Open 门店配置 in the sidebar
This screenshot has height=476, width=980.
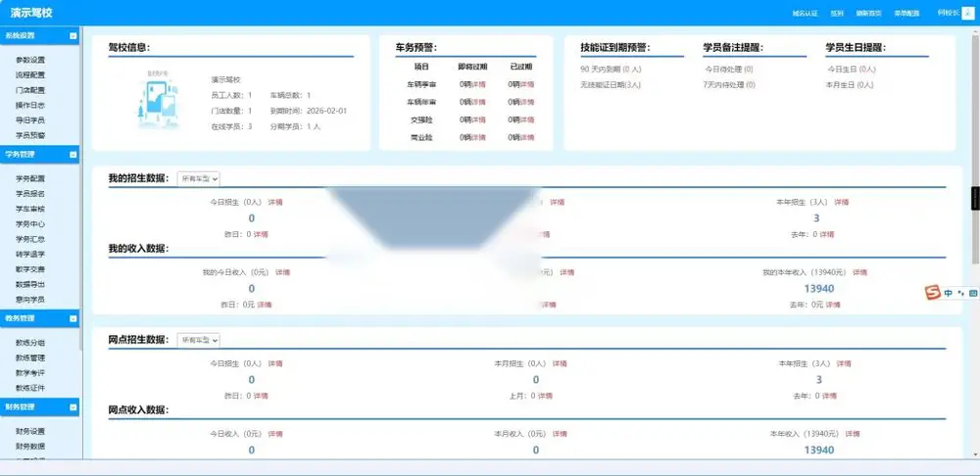[x=30, y=90]
